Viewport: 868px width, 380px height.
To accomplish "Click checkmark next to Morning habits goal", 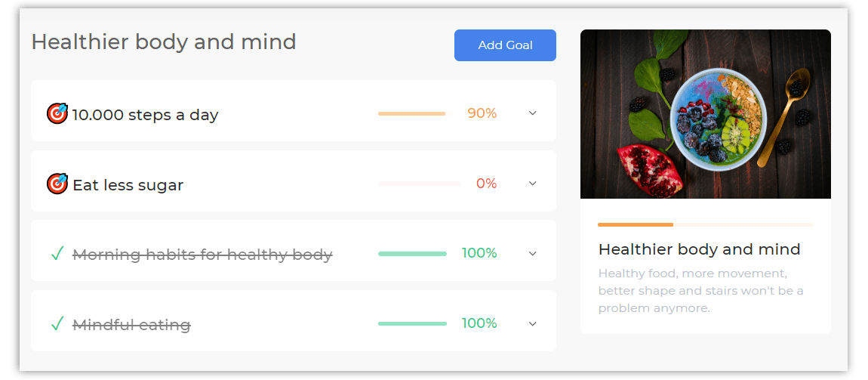I will (x=57, y=254).
